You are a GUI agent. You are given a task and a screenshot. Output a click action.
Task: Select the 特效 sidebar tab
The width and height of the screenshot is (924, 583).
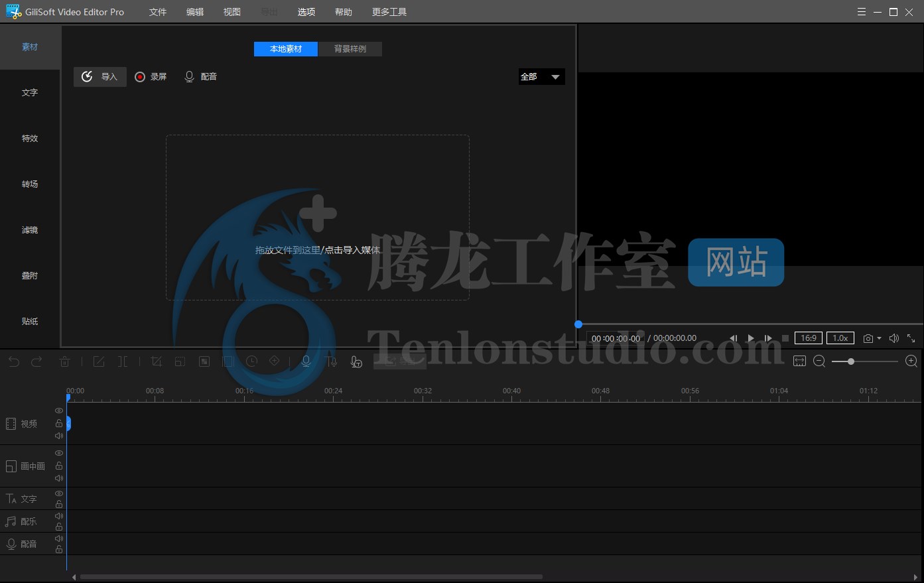30,139
